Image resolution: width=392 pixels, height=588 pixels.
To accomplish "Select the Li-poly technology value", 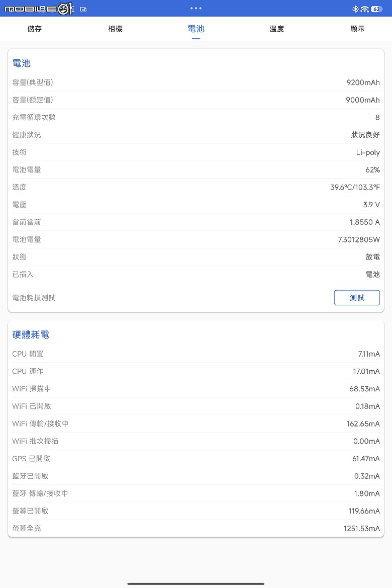I will 368,152.
